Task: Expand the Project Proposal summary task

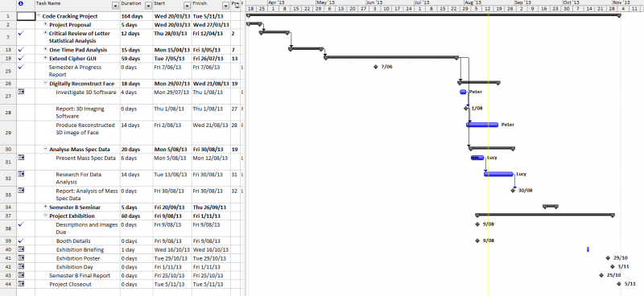Action: (46, 25)
